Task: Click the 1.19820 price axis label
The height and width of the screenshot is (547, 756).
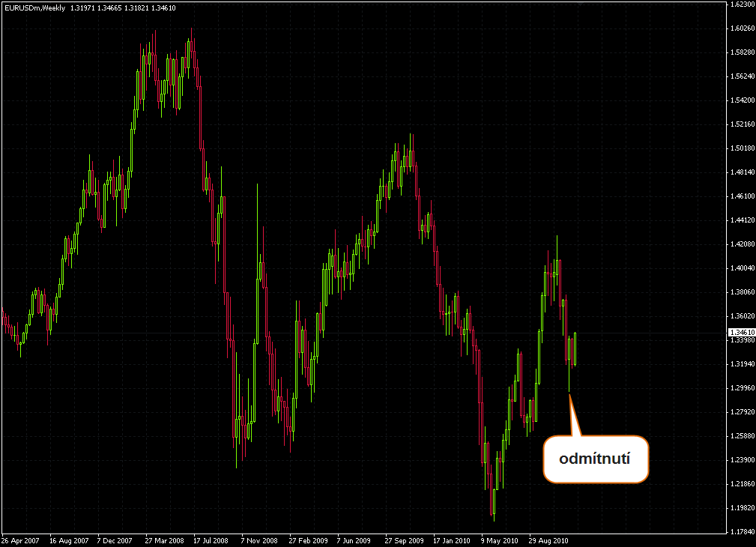Action: pyautogui.click(x=743, y=508)
